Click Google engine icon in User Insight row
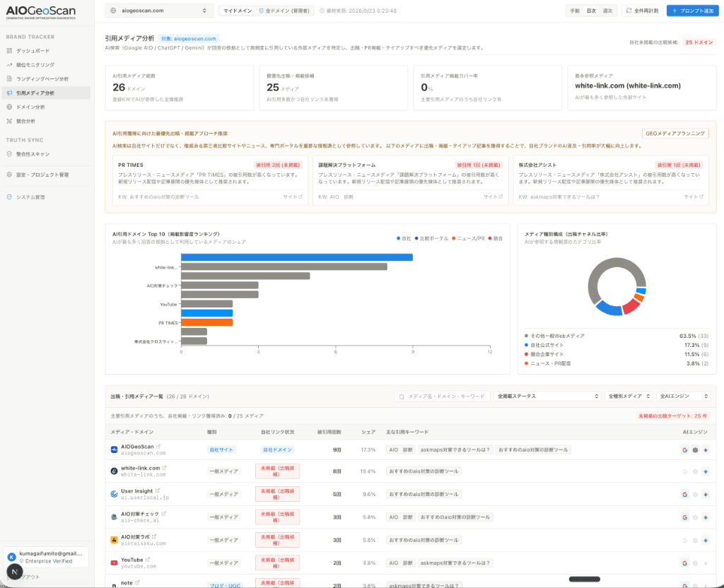Viewport: 724px width, 588px height. tap(684, 494)
